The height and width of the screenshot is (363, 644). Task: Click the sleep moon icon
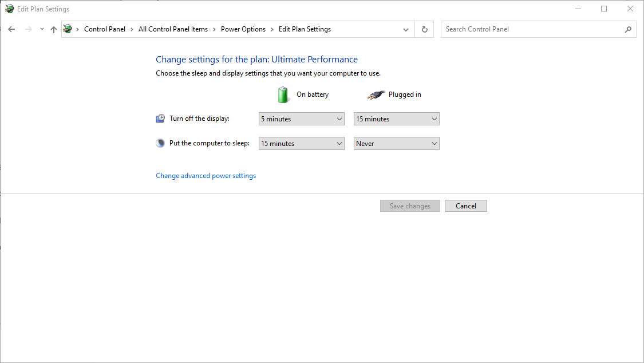[160, 143]
